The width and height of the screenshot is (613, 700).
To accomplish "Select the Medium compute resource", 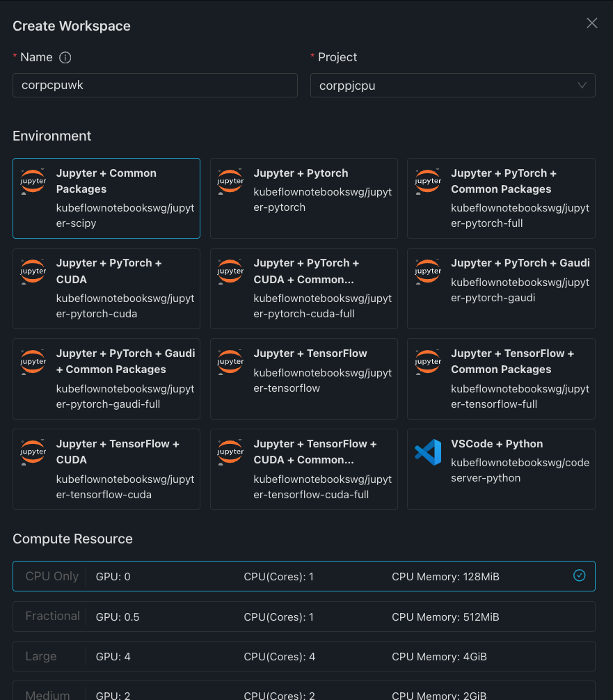I will [304, 692].
